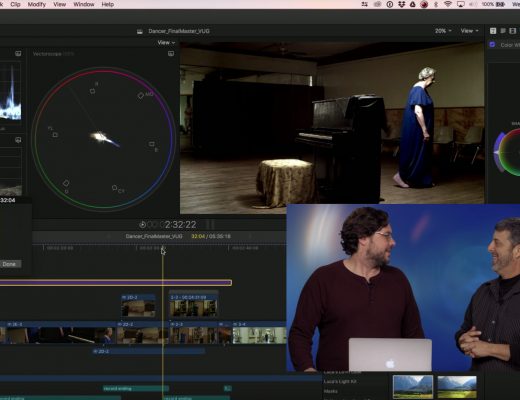Select the connected clip 3-2
520x400 pixels.
[193, 305]
